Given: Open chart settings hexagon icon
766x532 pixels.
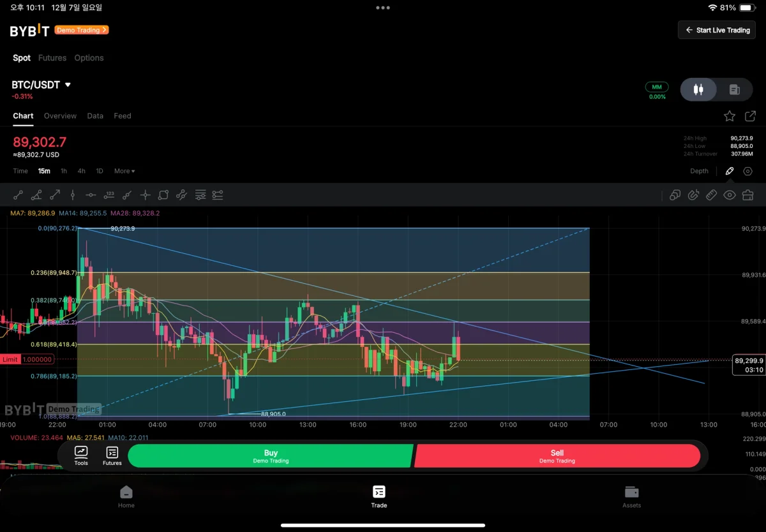Looking at the screenshot, I should pos(747,171).
